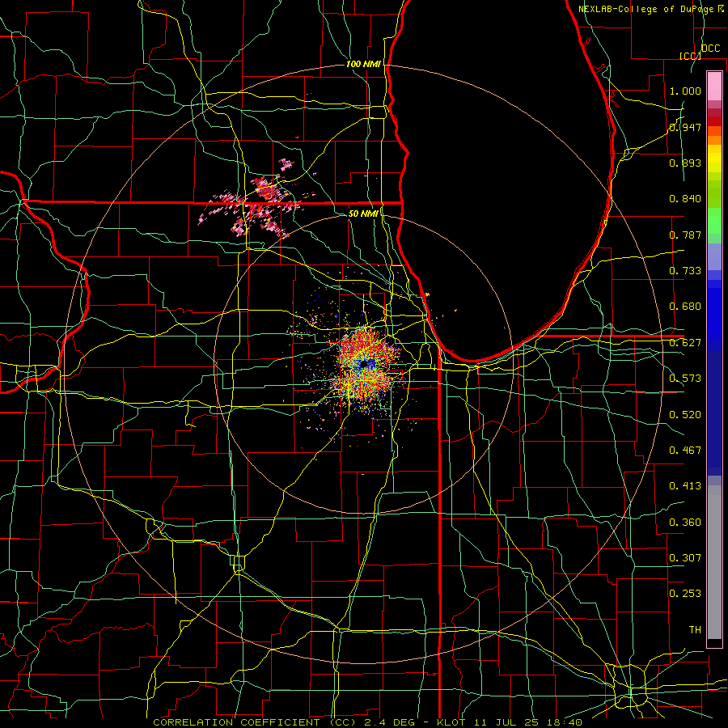
Task: Click the 0.413 scale value
Action: (x=685, y=486)
